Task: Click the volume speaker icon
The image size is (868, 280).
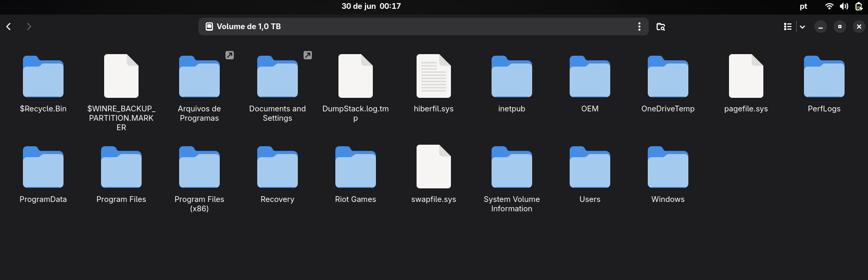Action: [844, 6]
